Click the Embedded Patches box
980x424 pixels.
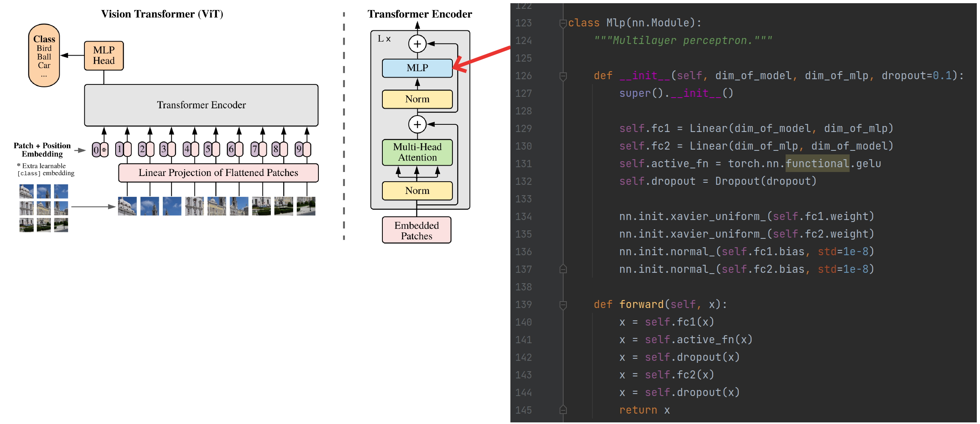coord(416,230)
